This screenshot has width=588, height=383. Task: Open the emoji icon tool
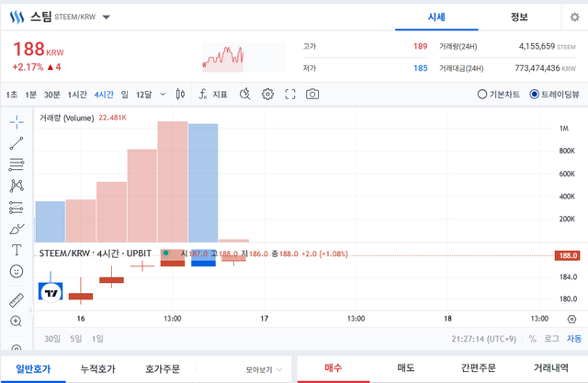click(x=17, y=271)
